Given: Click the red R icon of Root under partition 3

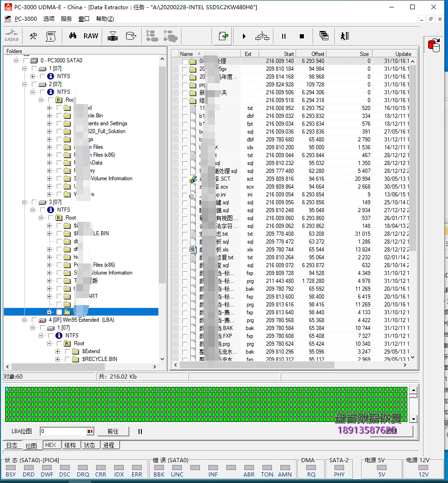Looking at the screenshot, I should [59, 218].
